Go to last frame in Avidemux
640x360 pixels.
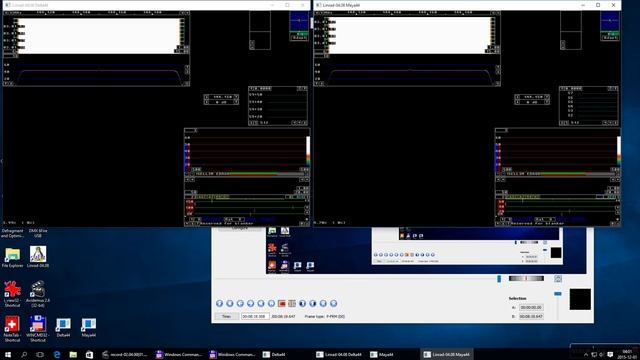point(333,303)
